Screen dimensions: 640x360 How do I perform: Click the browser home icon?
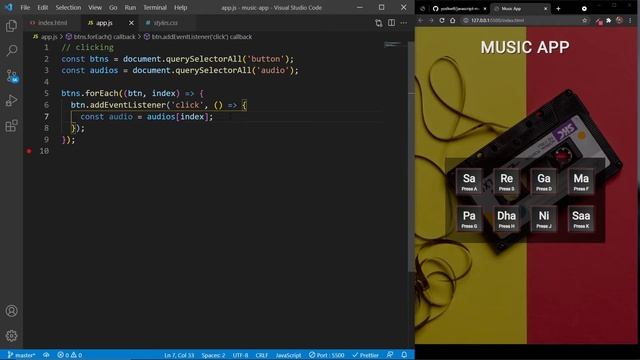click(453, 20)
